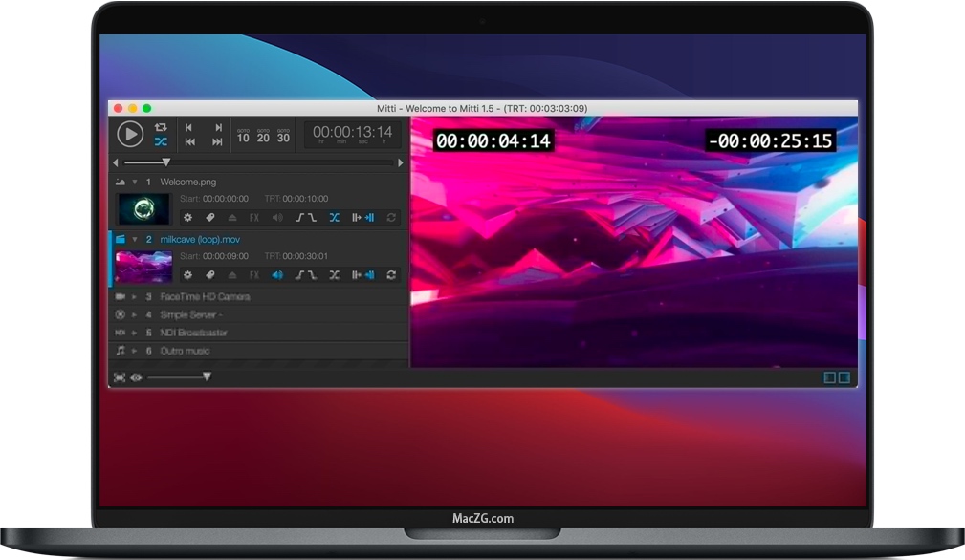Select the Outro music cue row

pos(259,351)
